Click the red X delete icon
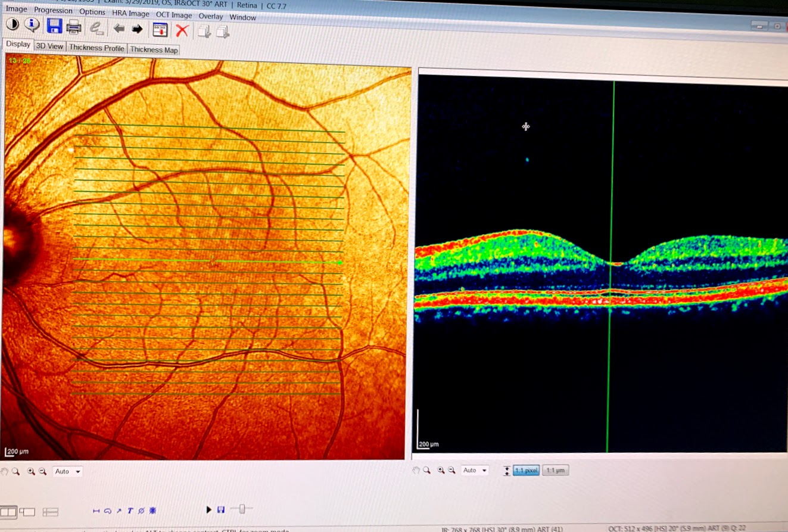Viewport: 788px width, 532px height. (182, 30)
